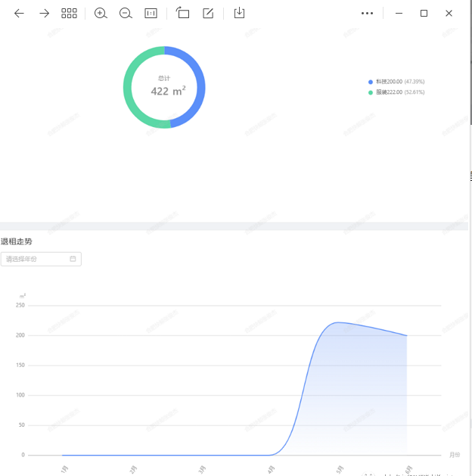Screen dimensions: 472x476
Task: Save a copy with download icon
Action: tap(239, 13)
